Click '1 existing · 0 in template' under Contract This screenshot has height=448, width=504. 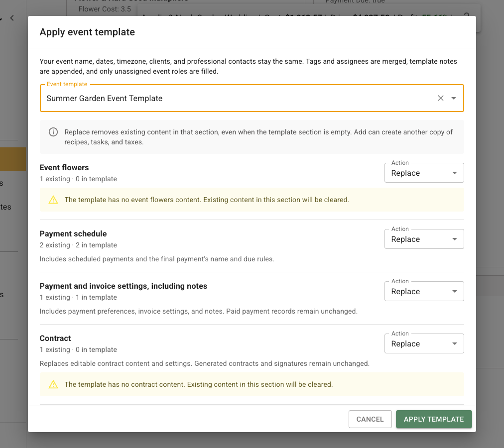point(78,349)
